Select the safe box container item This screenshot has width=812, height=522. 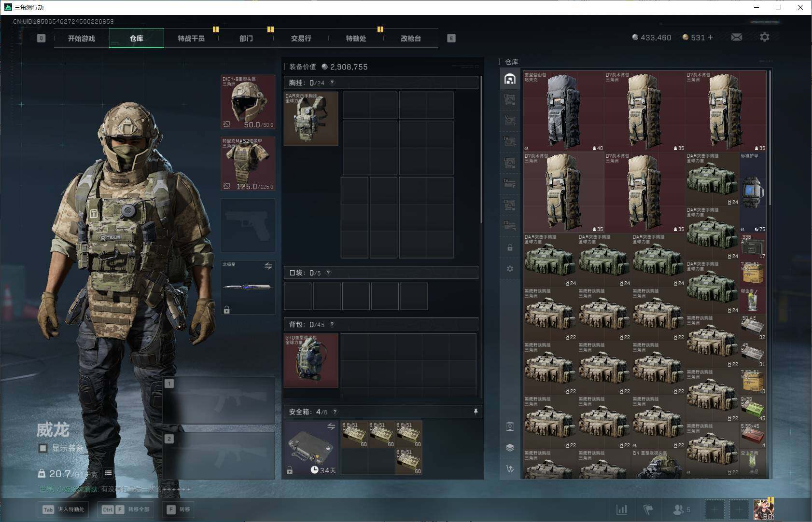(311, 448)
